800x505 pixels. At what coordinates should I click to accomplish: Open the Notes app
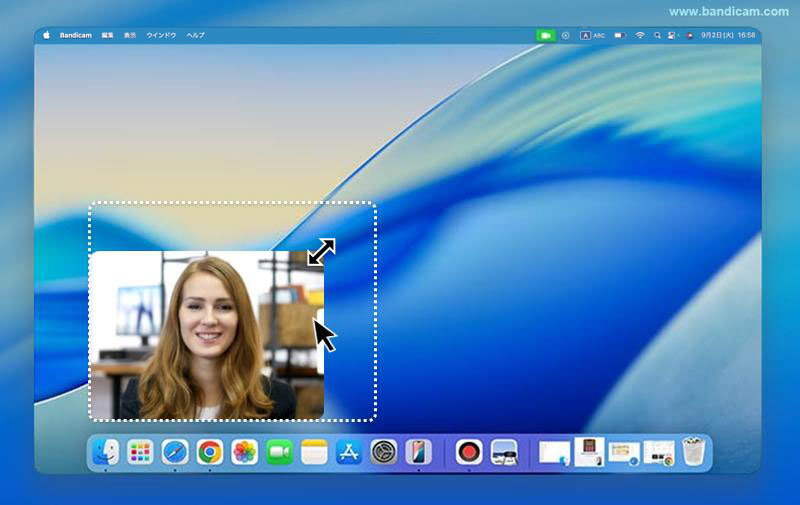point(314,452)
